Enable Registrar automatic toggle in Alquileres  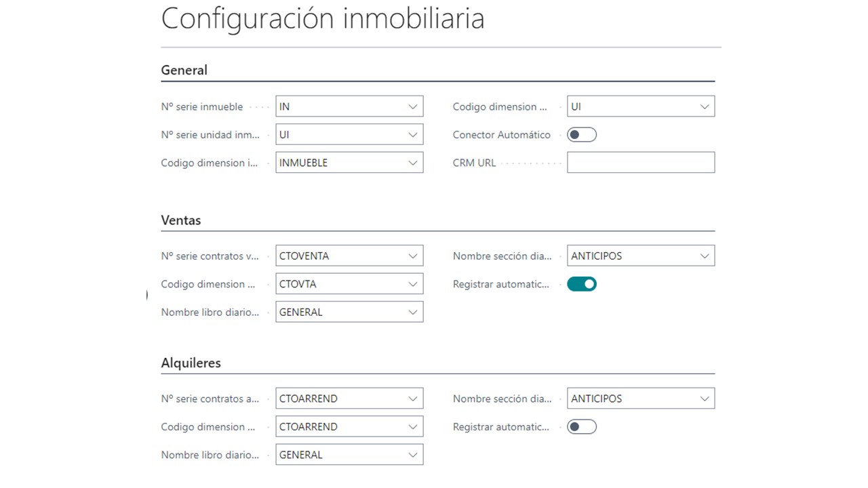pyautogui.click(x=581, y=427)
